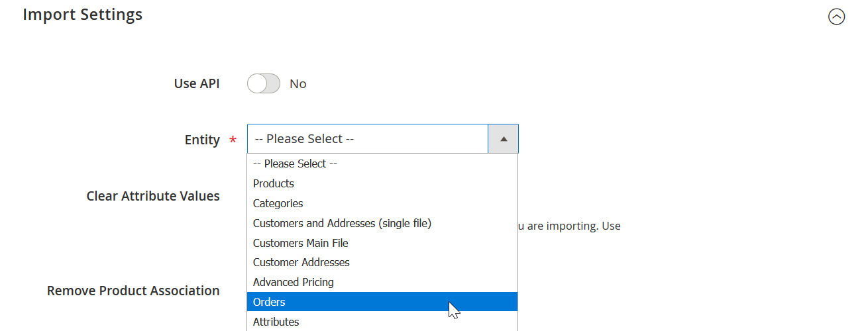Click the Clear Attribute Values label
Viewport: 868px width, 331px height.
tap(153, 196)
